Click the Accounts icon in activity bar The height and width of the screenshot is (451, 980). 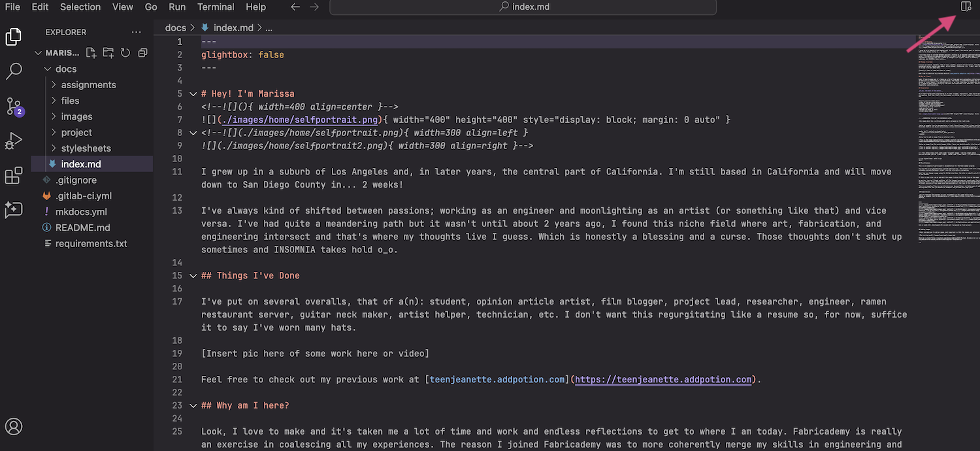[x=14, y=427]
